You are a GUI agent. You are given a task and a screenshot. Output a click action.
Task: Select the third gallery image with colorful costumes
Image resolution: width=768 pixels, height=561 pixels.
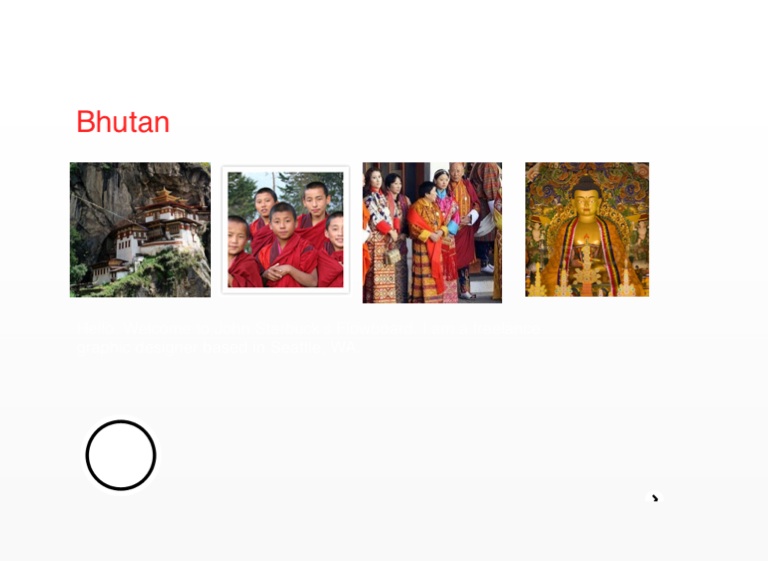[432, 233]
